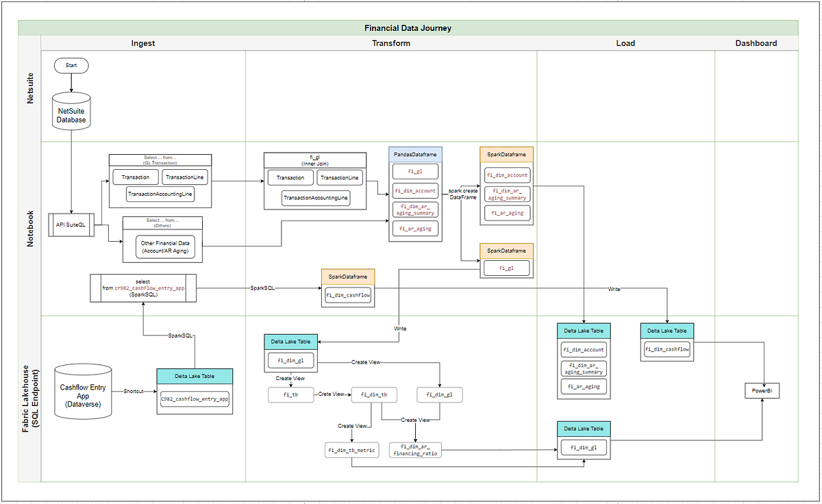
Task: Select the SparkSQL label near fi_dim_cashflow
Action: [262, 288]
